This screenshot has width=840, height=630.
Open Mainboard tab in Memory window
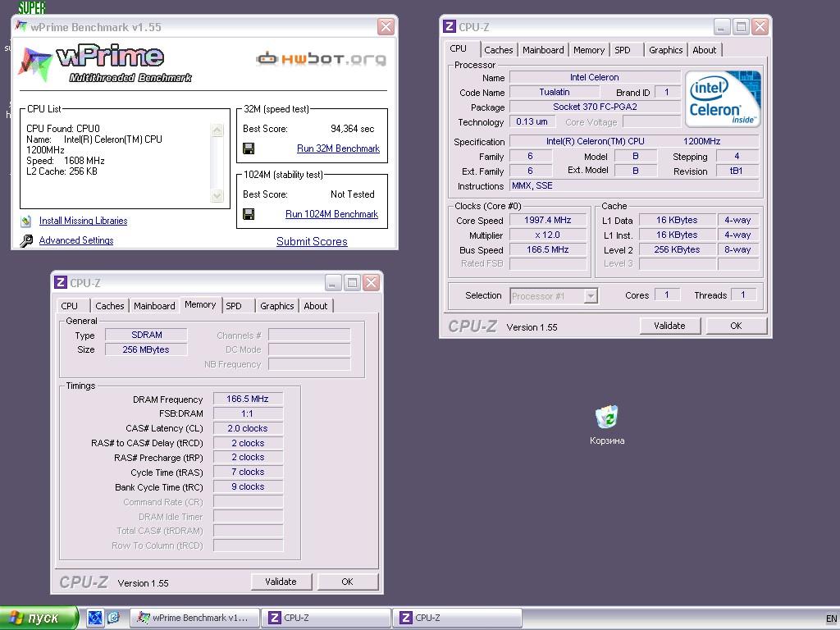[154, 306]
